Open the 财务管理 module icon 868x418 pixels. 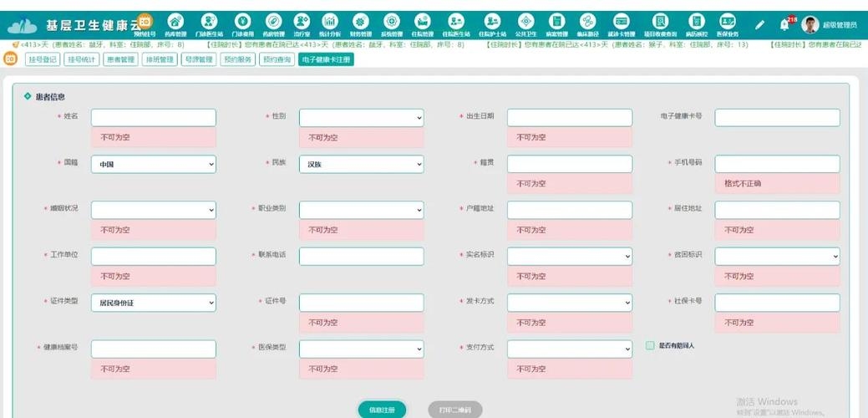360,22
